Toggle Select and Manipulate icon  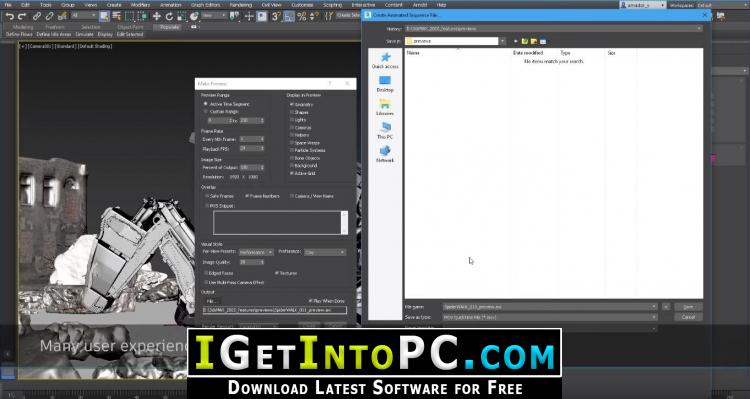[x=249, y=16]
